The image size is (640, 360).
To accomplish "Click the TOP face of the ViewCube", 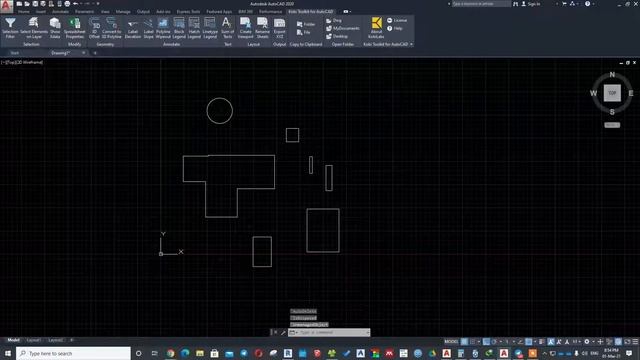I will [612, 93].
